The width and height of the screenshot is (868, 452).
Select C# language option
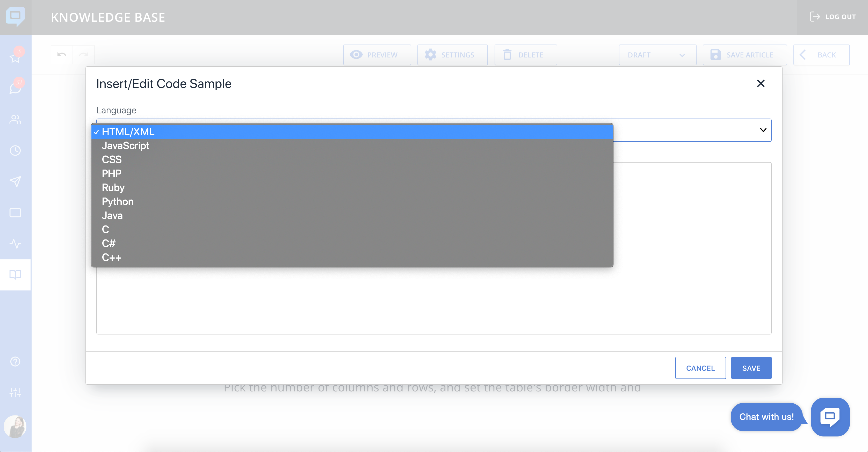pyautogui.click(x=352, y=244)
